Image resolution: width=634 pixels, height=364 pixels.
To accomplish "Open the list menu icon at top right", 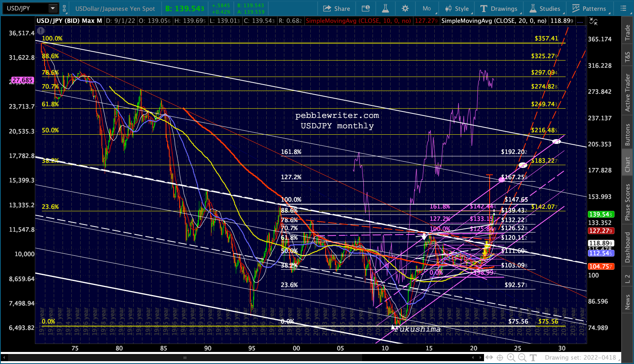I will click(x=623, y=8).
